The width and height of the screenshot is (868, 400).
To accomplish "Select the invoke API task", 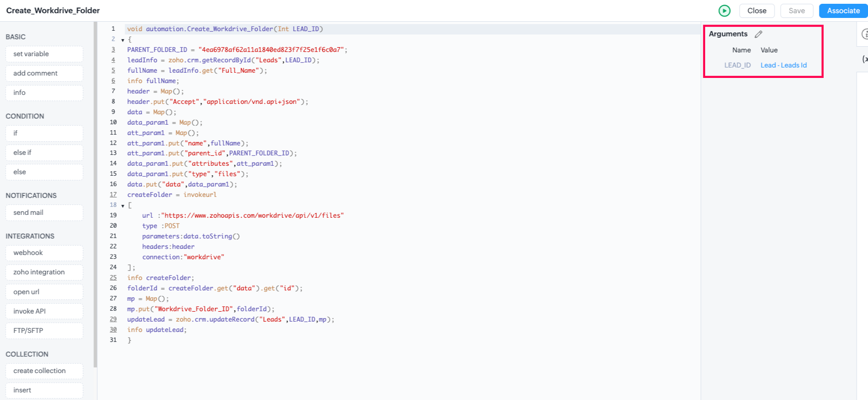I will point(44,311).
